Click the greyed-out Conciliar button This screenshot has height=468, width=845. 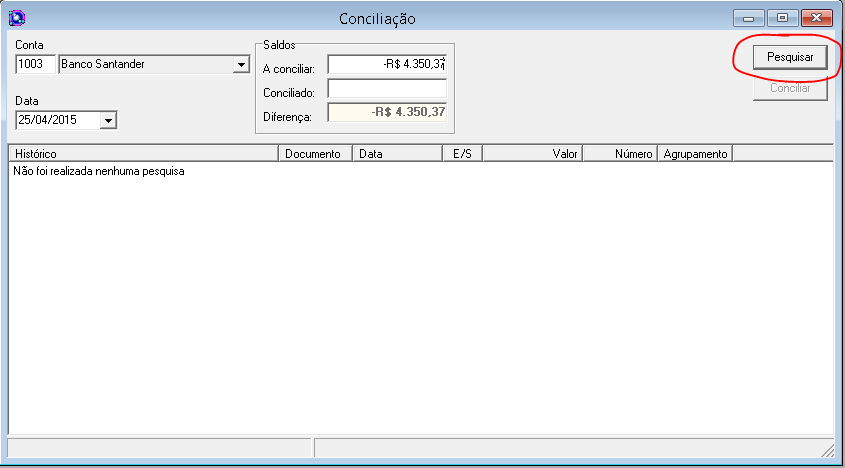pos(790,88)
